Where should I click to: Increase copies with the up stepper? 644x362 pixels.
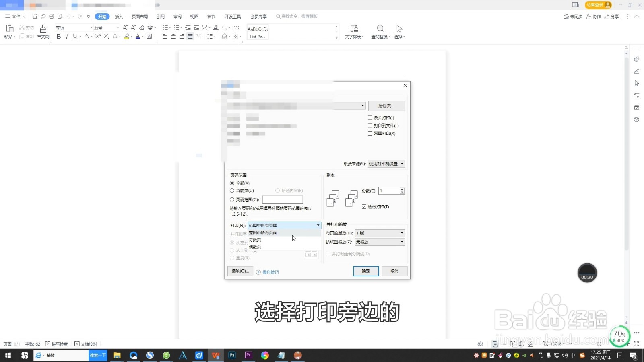402,189
